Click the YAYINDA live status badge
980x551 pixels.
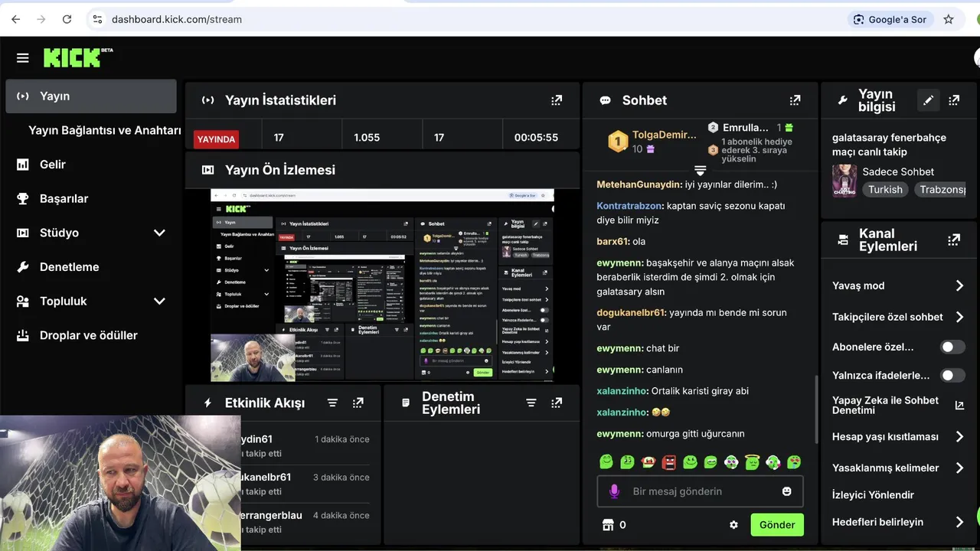tap(216, 139)
